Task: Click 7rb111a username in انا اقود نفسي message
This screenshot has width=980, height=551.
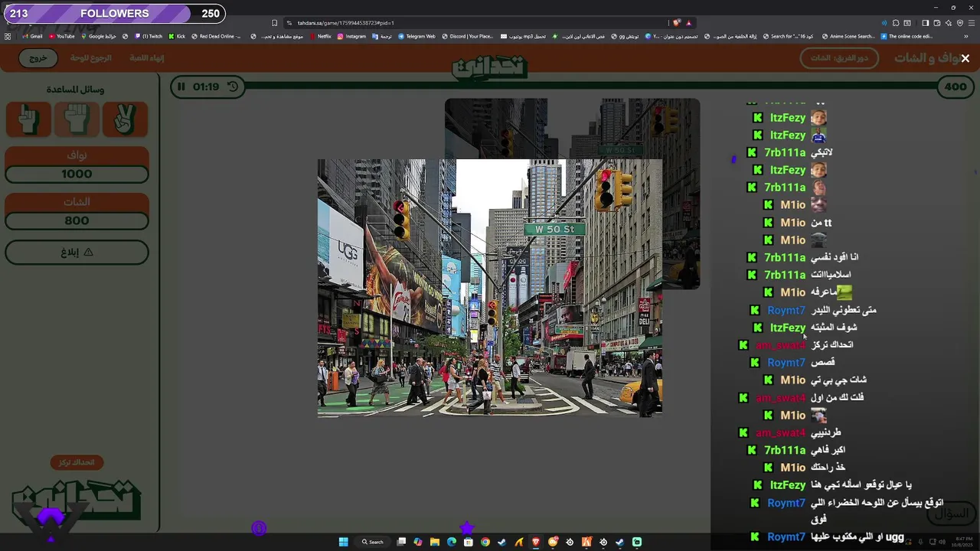Action: pos(785,257)
